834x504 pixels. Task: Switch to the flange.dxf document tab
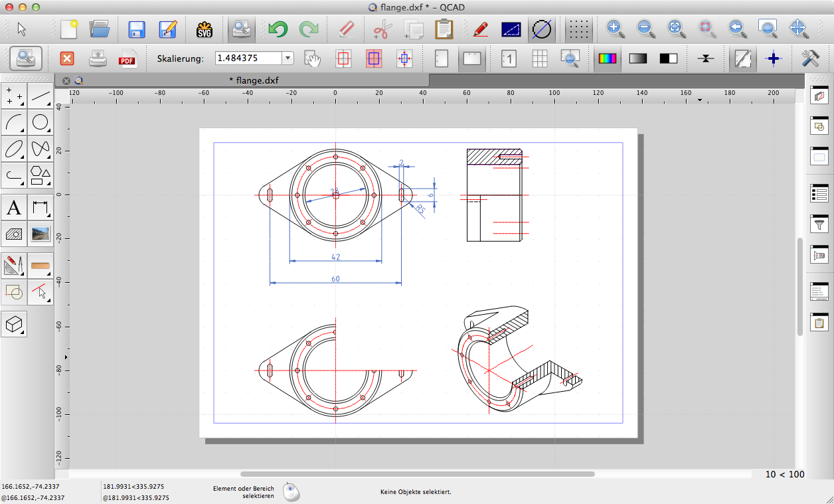[254, 80]
